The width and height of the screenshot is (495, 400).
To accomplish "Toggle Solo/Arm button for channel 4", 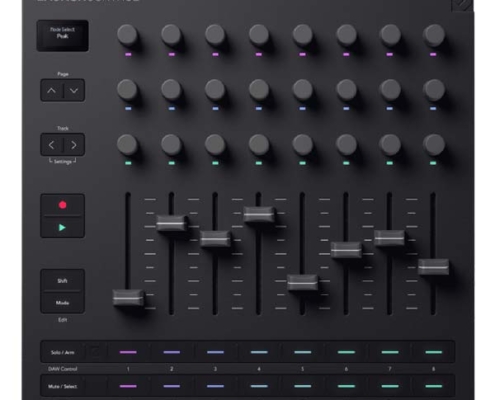I will 259,352.
